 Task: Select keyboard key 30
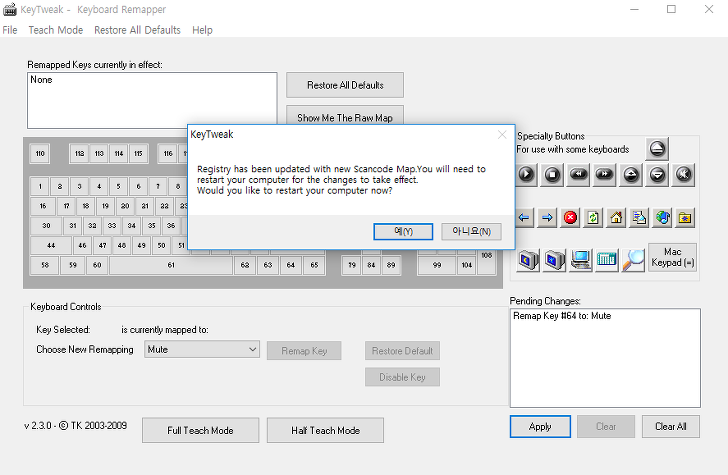(46, 226)
